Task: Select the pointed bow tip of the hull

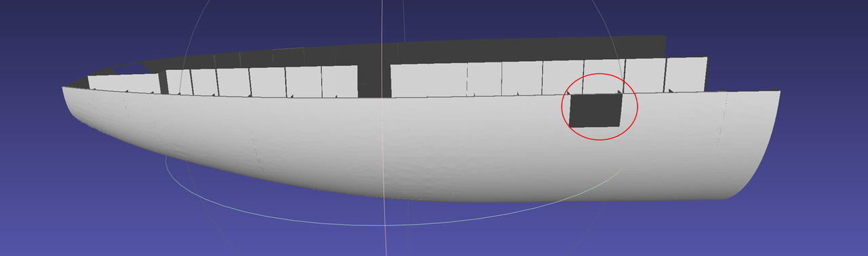Action: (64, 89)
